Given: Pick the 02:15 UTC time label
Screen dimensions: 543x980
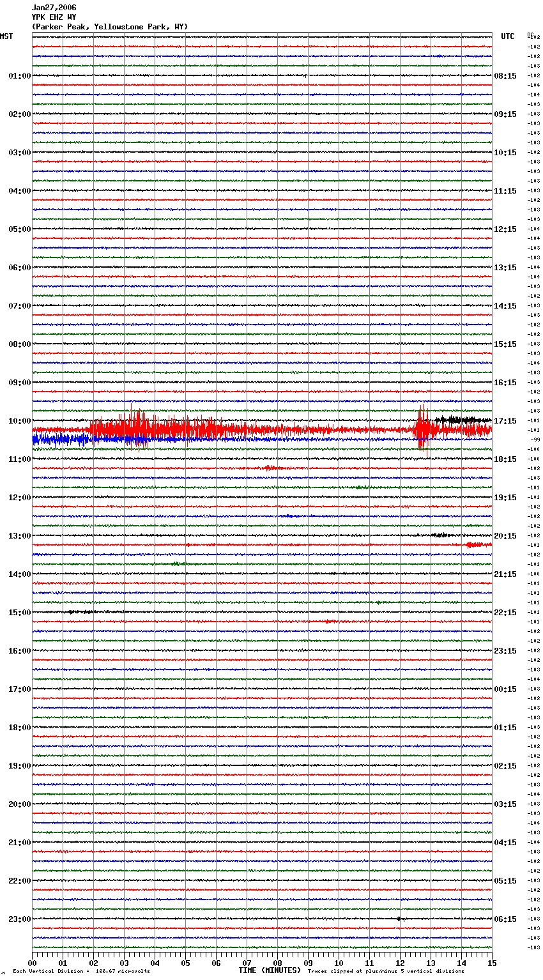Looking at the screenshot, I should [x=505, y=766].
